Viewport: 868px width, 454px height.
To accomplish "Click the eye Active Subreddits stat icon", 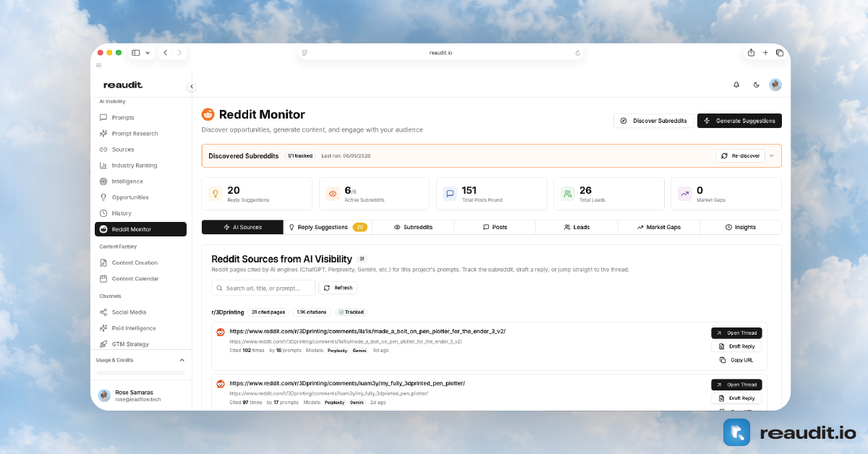I will (332, 194).
